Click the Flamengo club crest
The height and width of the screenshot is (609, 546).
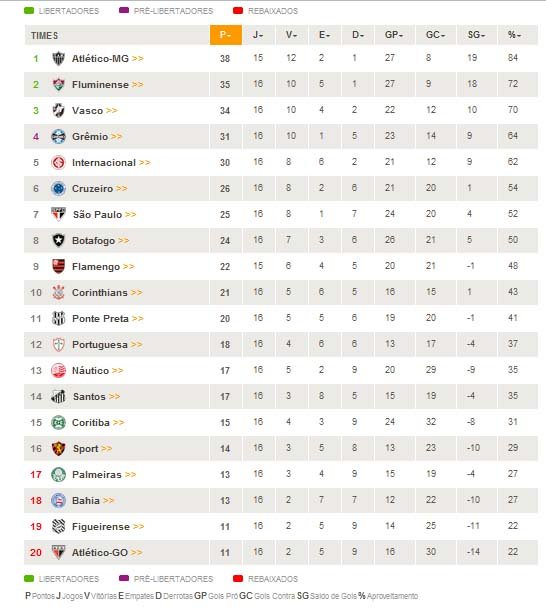[58, 266]
